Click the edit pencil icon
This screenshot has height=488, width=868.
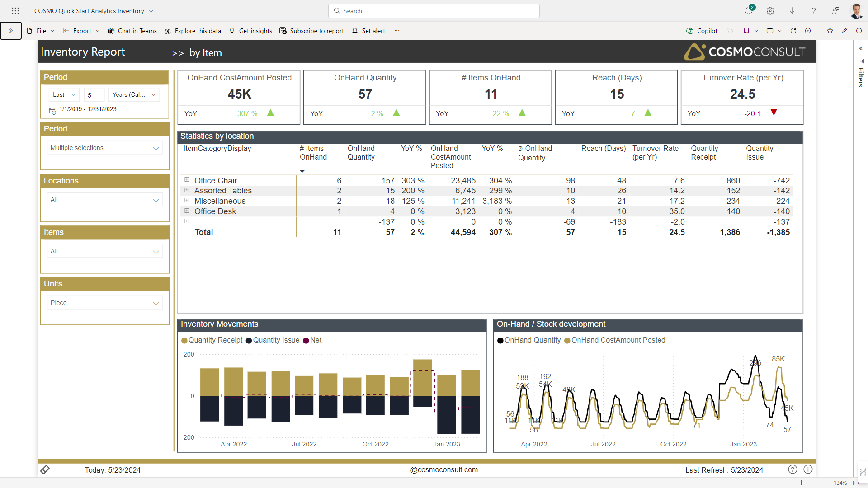(x=844, y=31)
